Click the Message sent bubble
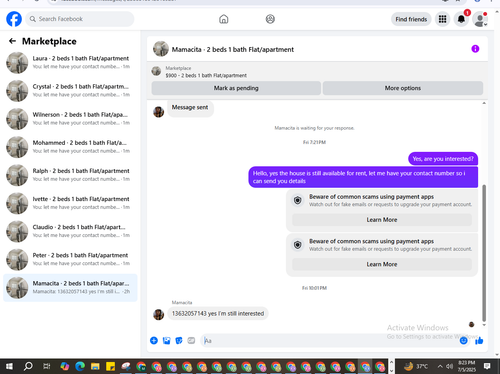The image size is (500, 374). (190, 108)
